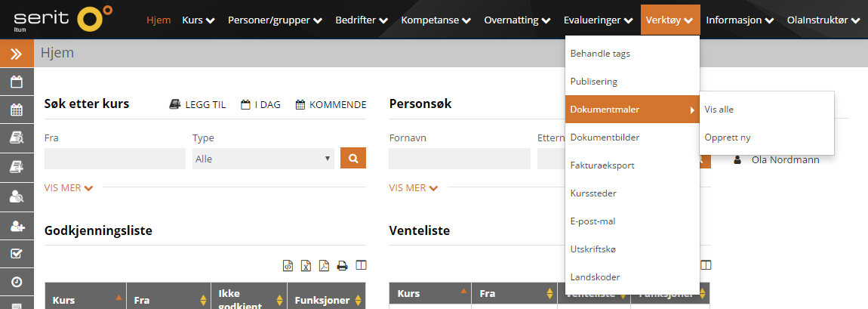
Task: Expand the sidebar with double-chevron icon
Action: pos(17,54)
